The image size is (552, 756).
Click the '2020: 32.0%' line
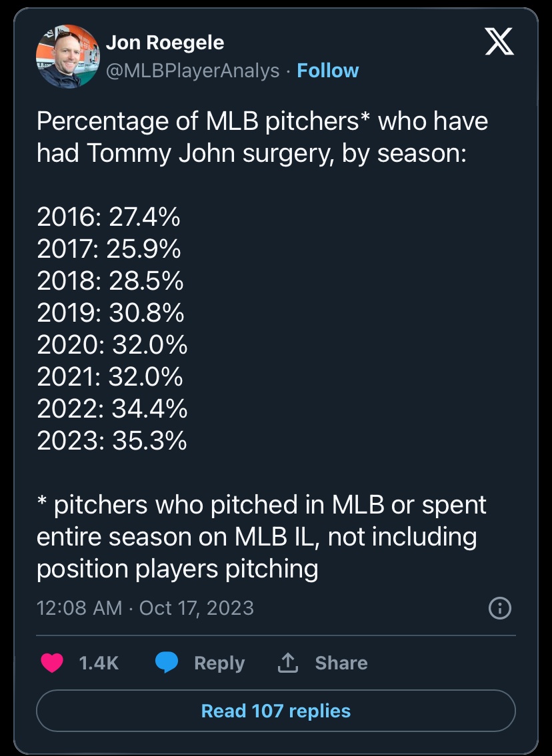click(x=112, y=345)
